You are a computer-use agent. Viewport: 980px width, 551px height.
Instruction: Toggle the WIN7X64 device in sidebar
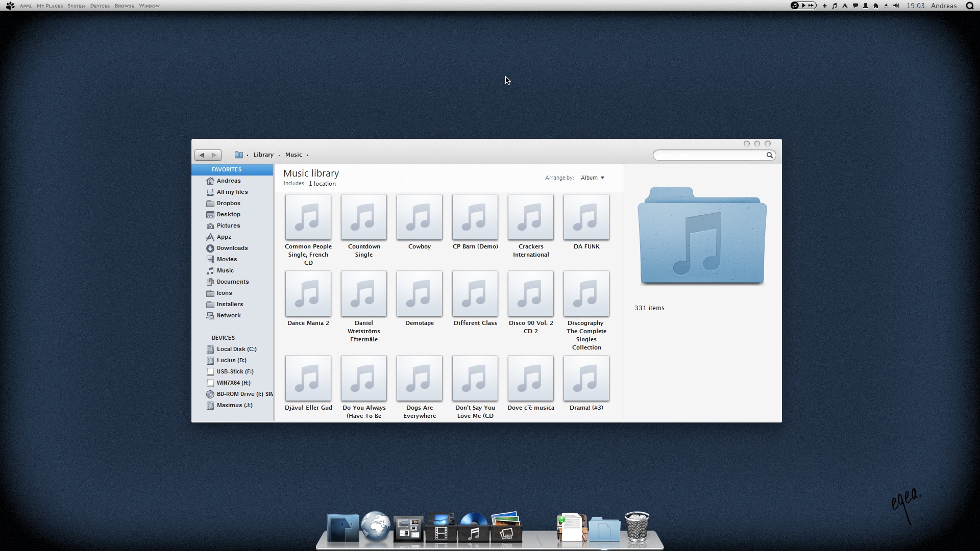233,382
